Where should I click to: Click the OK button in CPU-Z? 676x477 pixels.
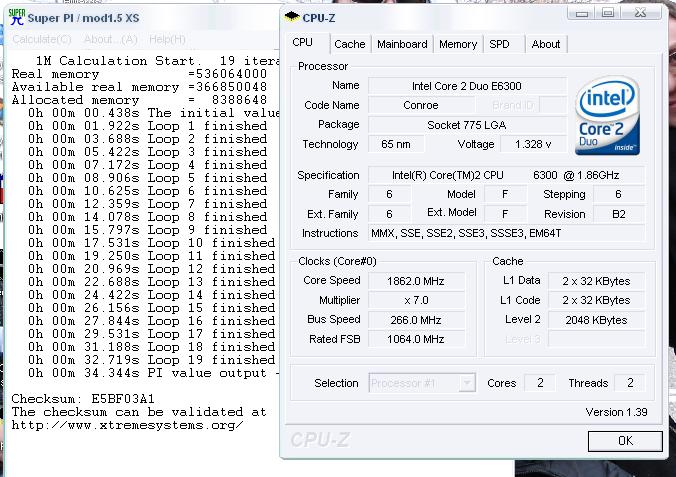tap(625, 441)
